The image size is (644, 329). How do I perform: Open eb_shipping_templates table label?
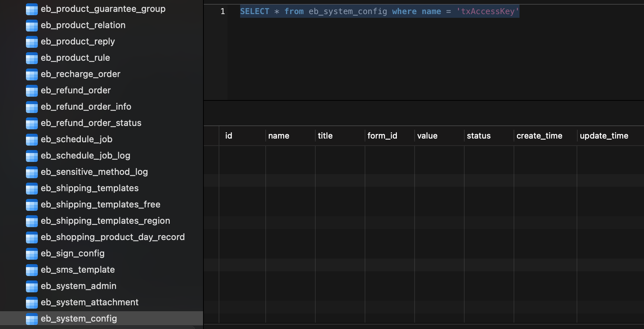click(90, 188)
